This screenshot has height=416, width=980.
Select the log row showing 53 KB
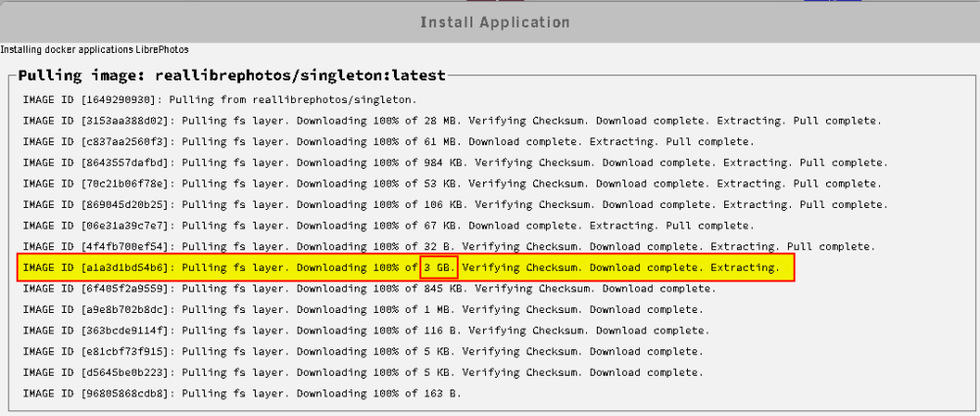[x=453, y=183]
